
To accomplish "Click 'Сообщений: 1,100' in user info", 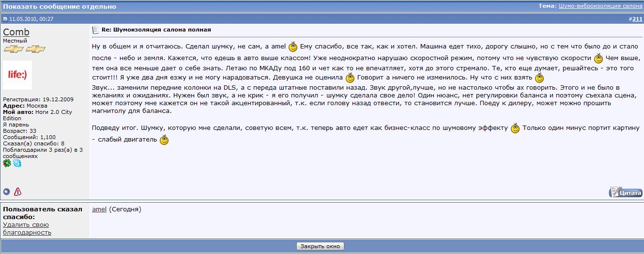I will click(x=29, y=137).
